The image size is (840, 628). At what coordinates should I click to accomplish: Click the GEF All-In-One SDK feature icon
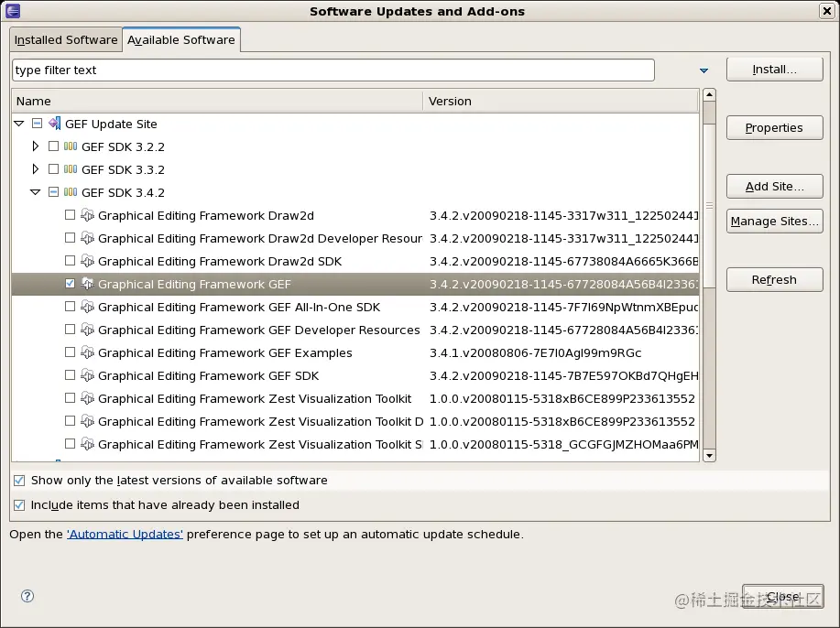point(87,307)
